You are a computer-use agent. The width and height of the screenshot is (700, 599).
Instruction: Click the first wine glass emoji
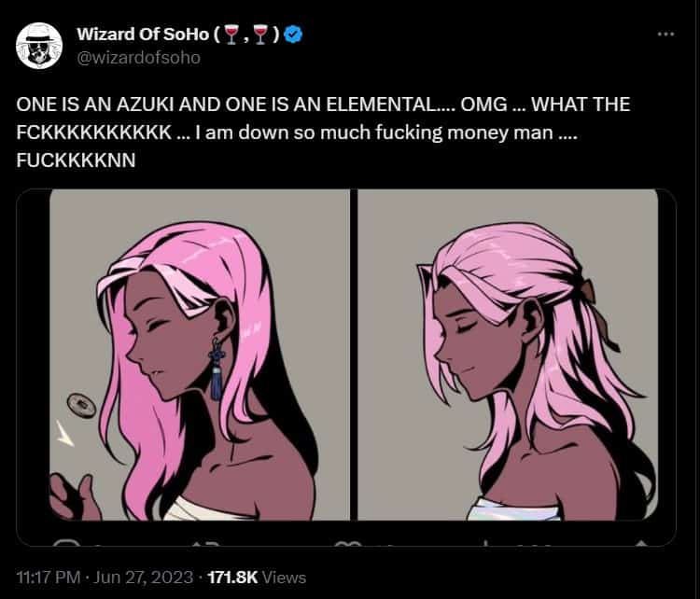(x=231, y=35)
